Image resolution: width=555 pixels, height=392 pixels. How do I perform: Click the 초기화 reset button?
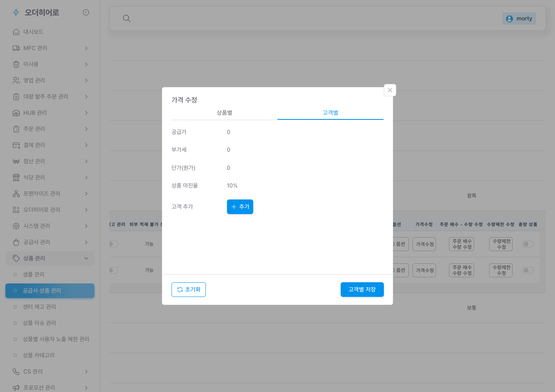(x=188, y=290)
